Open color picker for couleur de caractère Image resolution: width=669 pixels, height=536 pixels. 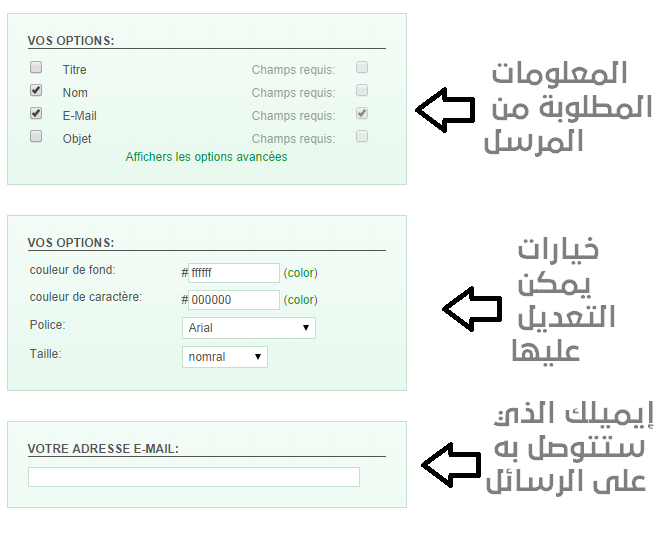pyautogui.click(x=301, y=300)
